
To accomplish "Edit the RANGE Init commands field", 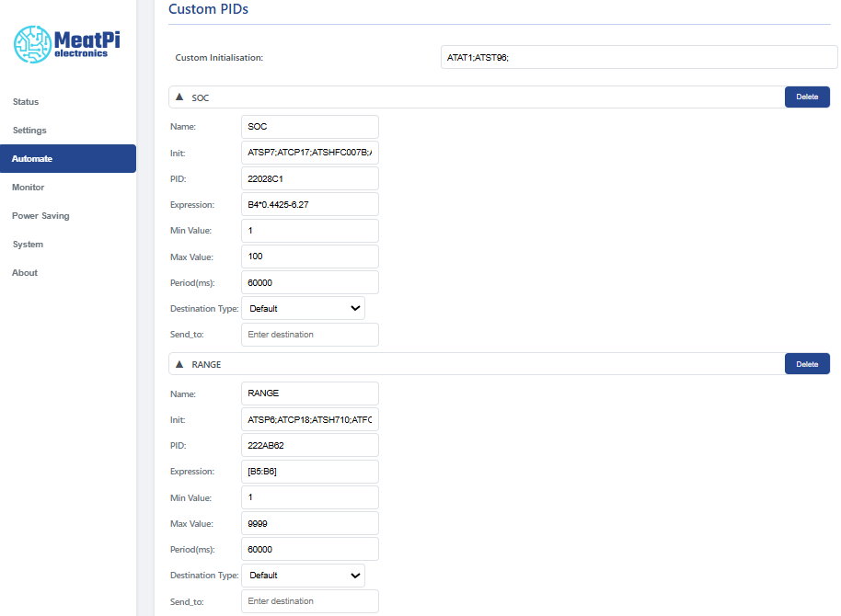I will click(x=309, y=419).
